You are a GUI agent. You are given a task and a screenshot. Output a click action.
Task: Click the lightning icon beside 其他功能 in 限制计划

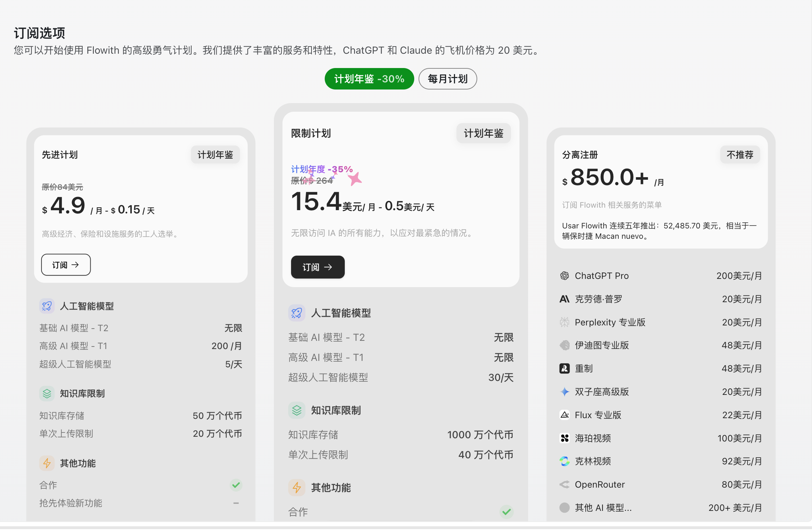[x=297, y=488]
